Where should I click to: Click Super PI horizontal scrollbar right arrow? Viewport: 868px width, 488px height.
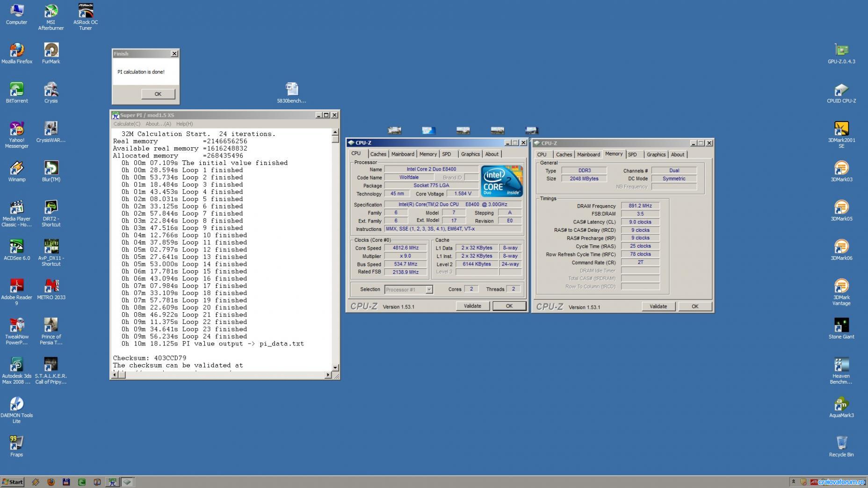(328, 375)
